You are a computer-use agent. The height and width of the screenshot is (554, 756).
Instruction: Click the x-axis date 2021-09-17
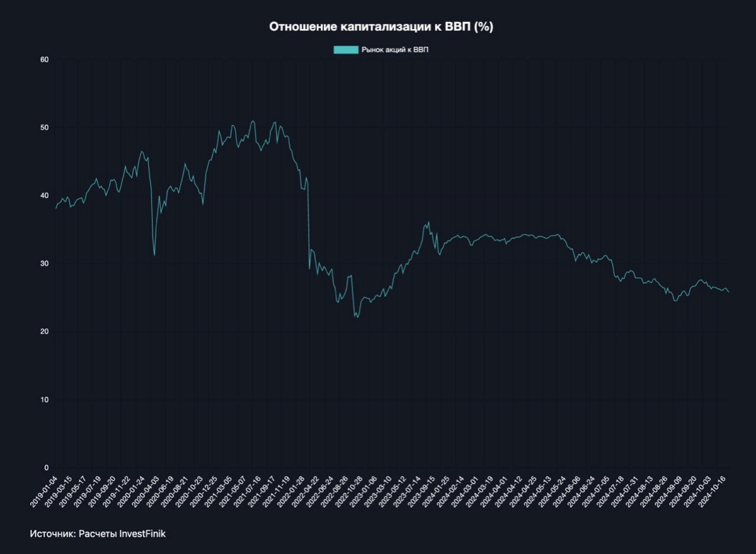tap(261, 492)
